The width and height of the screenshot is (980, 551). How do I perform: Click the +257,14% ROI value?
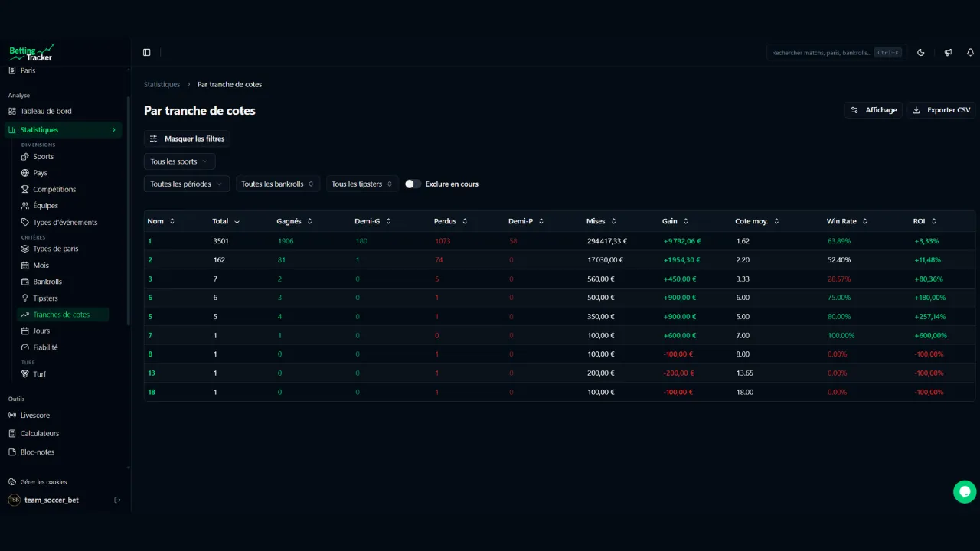930,317
